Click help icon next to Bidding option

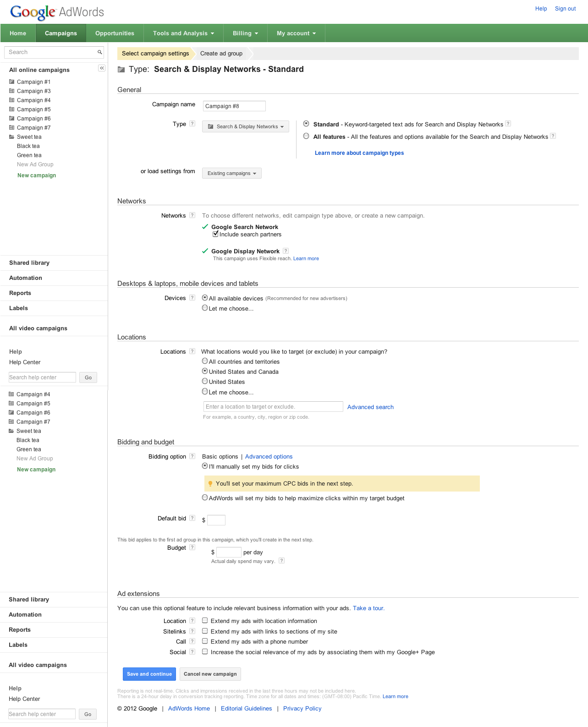[x=192, y=456]
